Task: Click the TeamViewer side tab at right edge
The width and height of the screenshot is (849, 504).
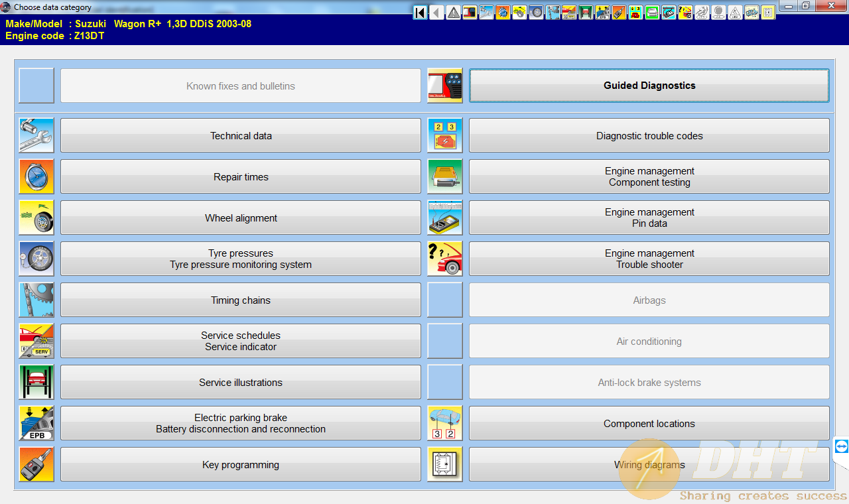Action: click(841, 446)
